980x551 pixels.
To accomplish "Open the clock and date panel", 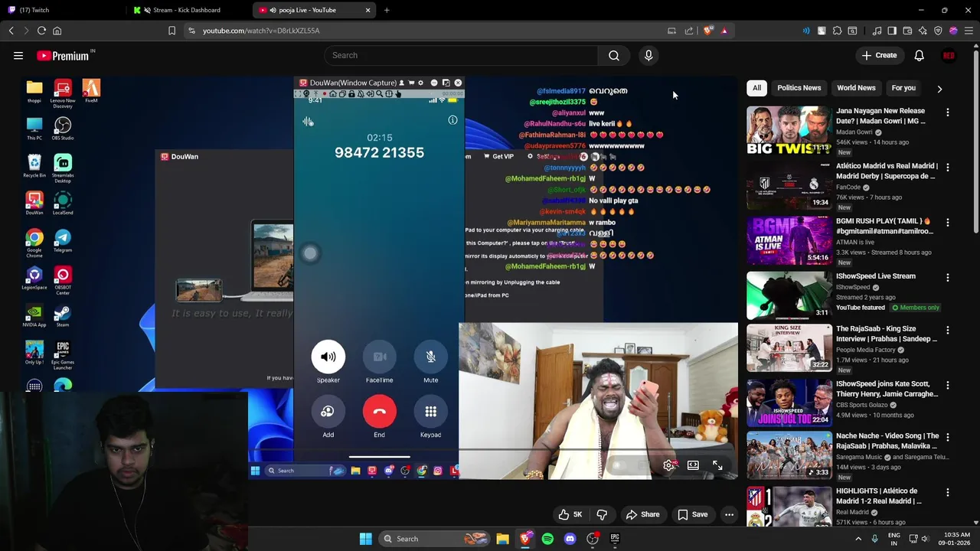I will tap(956, 539).
